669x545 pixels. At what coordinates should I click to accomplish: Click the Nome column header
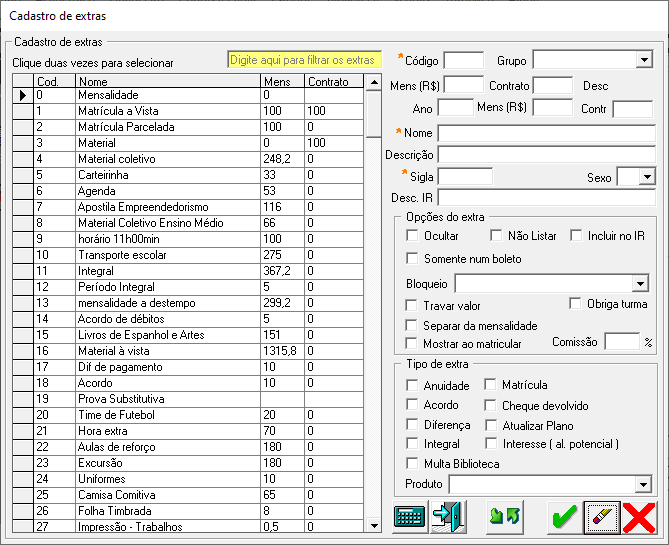tap(168, 81)
